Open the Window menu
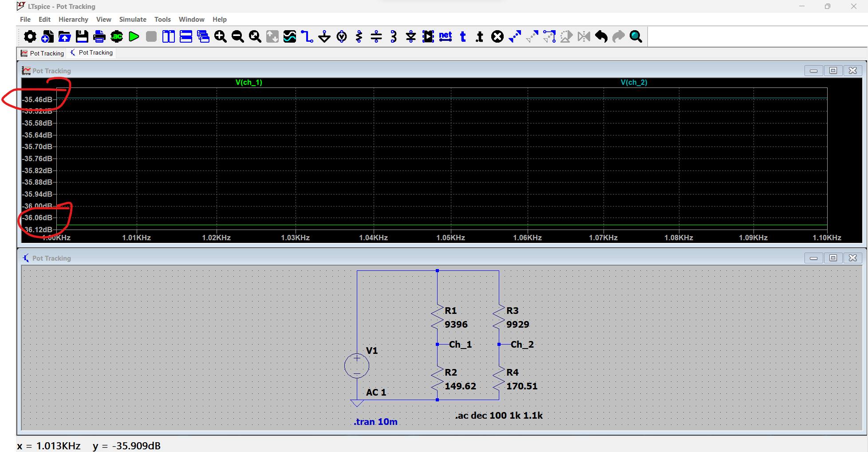 click(191, 20)
